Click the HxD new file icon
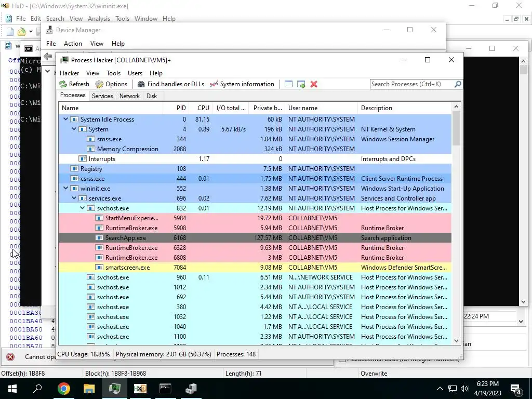Image resolution: width=532 pixels, height=399 pixels. pyautogui.click(x=10, y=32)
